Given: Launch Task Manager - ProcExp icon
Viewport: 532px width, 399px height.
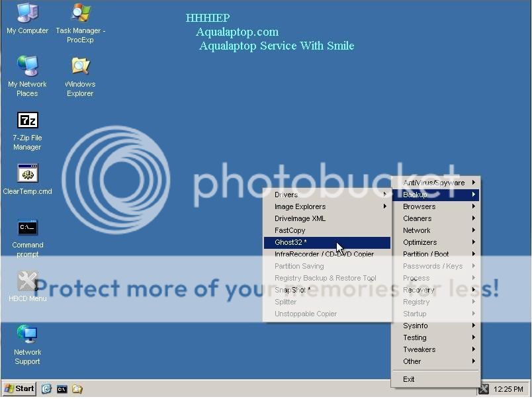Looking at the screenshot, I should 80,15.
